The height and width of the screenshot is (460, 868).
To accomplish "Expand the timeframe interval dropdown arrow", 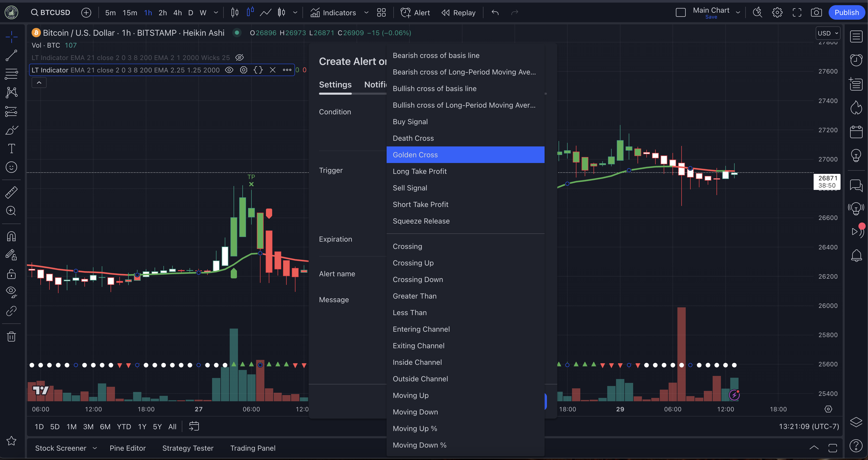I will pos(216,12).
